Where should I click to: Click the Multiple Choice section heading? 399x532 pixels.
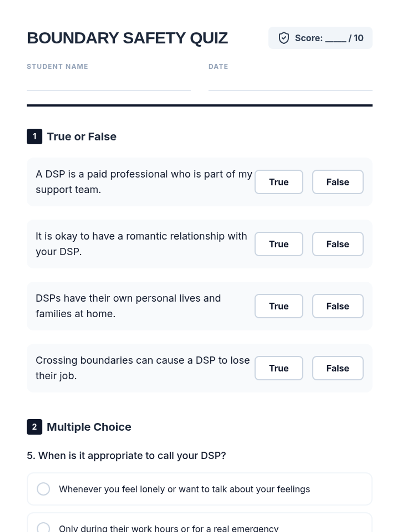coord(89,427)
